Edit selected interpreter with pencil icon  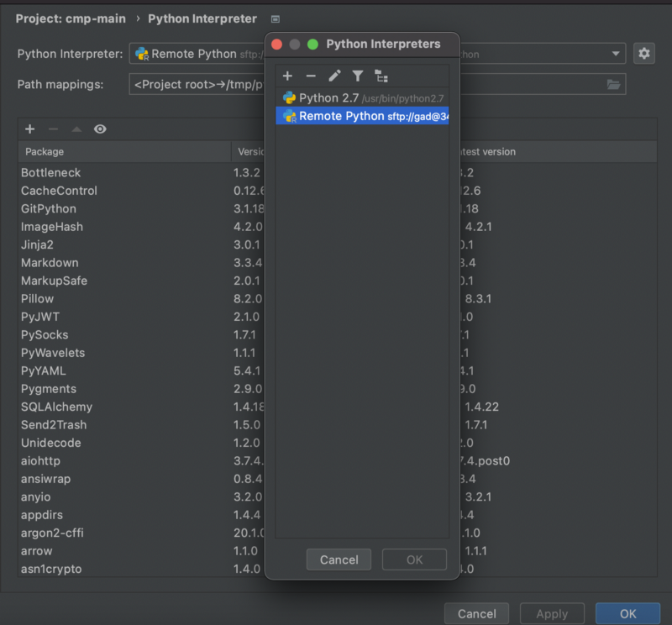coord(334,76)
